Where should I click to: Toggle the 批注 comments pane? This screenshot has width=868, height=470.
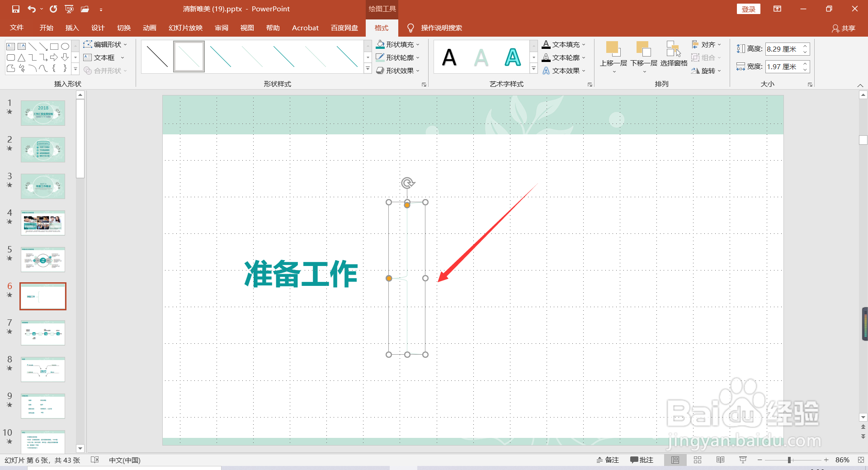[x=642, y=460]
